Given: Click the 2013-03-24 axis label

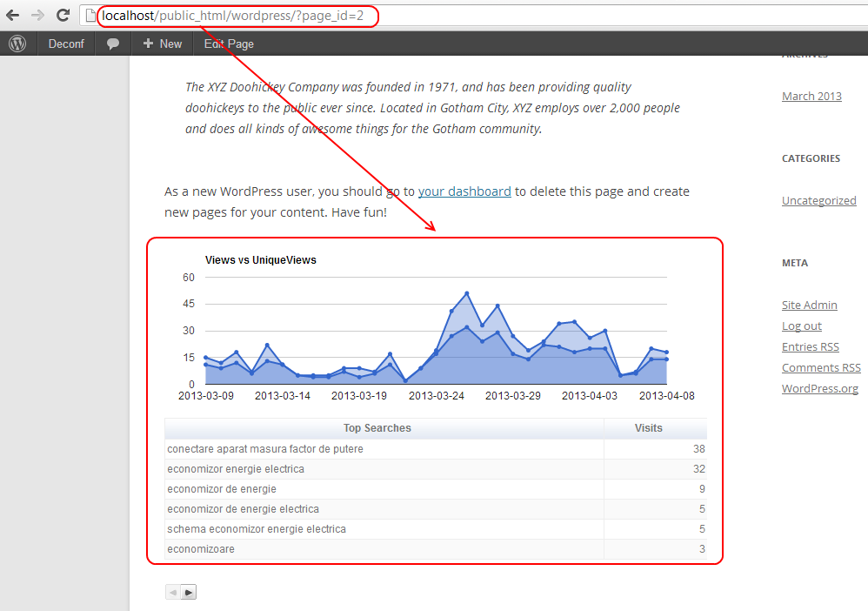Looking at the screenshot, I should (437, 395).
